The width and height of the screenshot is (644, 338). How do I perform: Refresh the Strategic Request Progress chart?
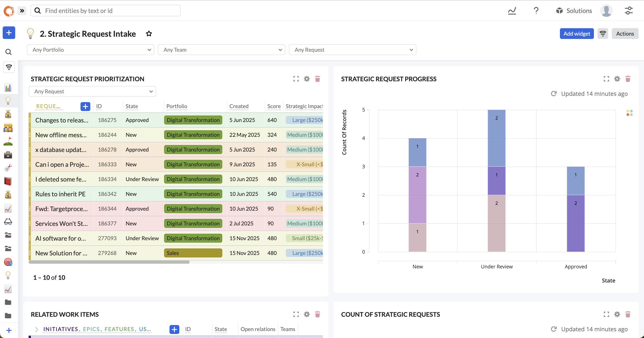(554, 94)
